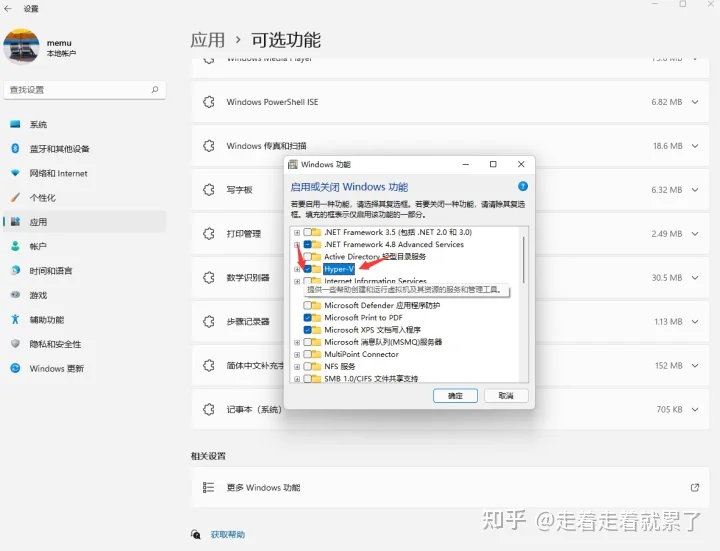Open 帐户 settings
720x551 pixels.
click(84, 246)
